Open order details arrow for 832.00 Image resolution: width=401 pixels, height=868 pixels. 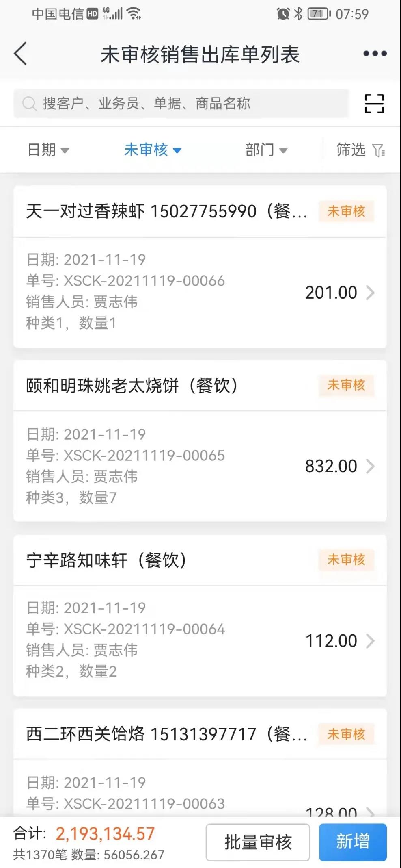tap(370, 467)
